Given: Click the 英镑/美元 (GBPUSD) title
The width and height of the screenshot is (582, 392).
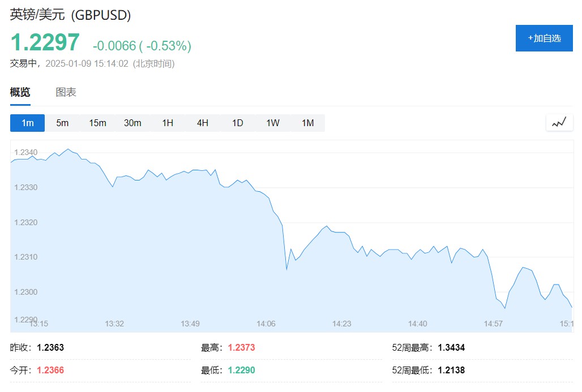Looking at the screenshot, I should point(71,15).
